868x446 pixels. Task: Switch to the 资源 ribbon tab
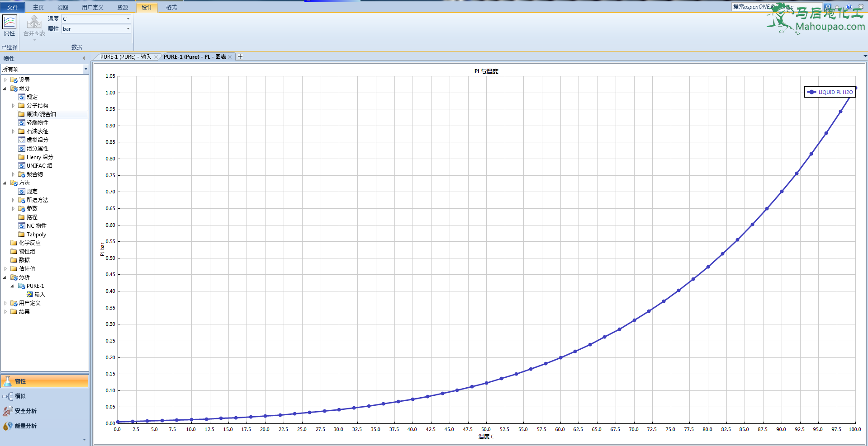click(123, 7)
